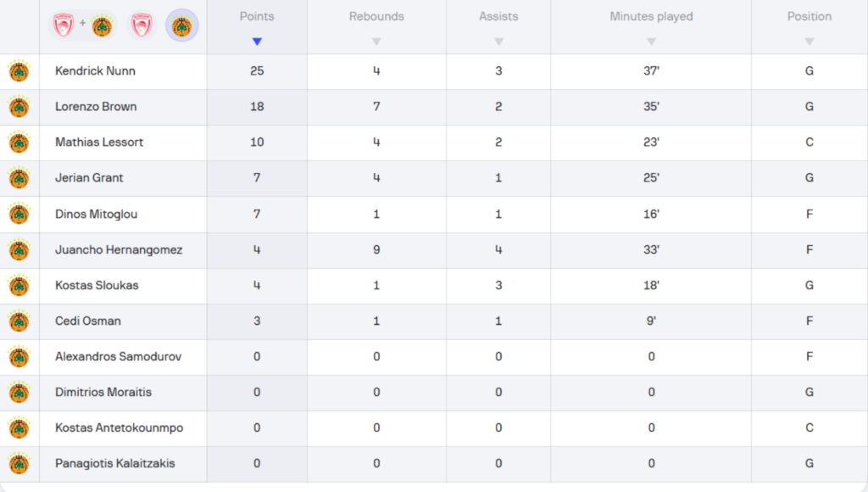The image size is (868, 492).
Task: Open Kostas Sloukas player profile
Action: tap(97, 285)
